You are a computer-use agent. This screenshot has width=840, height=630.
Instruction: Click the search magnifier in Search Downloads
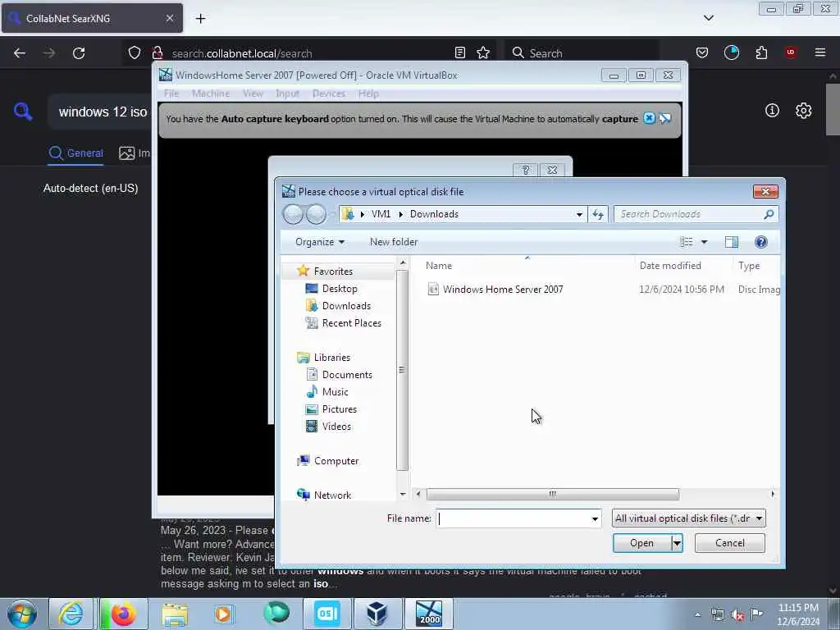click(769, 214)
